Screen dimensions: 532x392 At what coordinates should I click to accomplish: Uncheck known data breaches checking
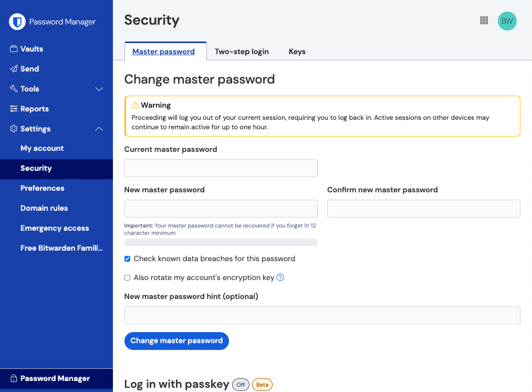[x=127, y=259]
